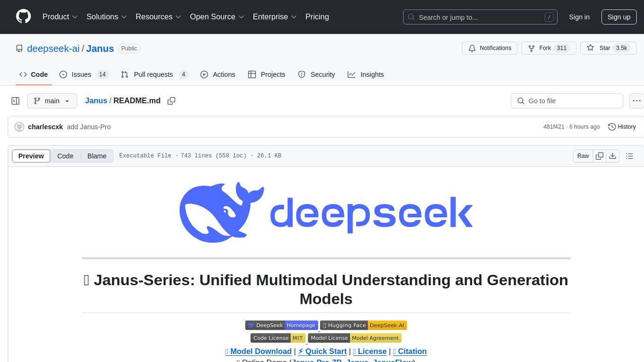Jump to Citation section
Screen dimensions: 644x362
[410, 351]
